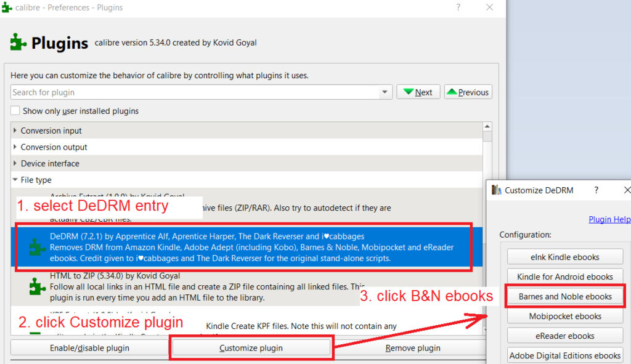Expand the Device interface category
This screenshot has width=631, height=364.
pos(15,164)
